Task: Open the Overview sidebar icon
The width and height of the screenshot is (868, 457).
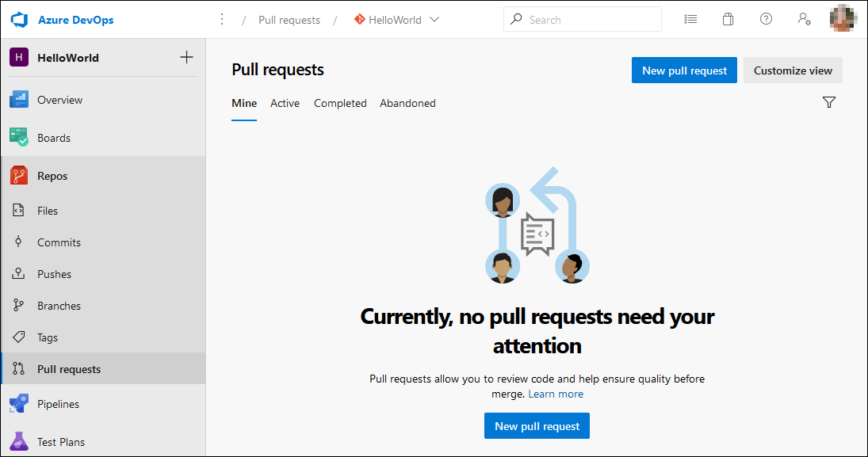Action: pyautogui.click(x=19, y=100)
